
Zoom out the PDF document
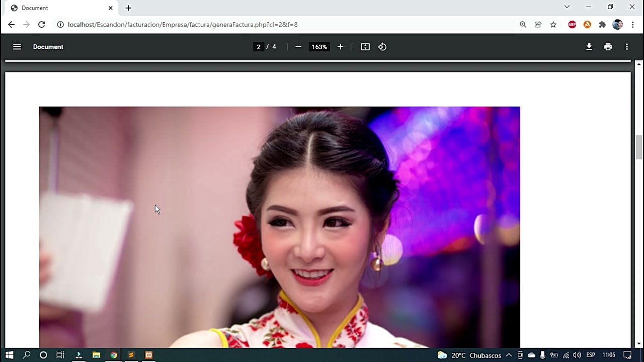[298, 47]
